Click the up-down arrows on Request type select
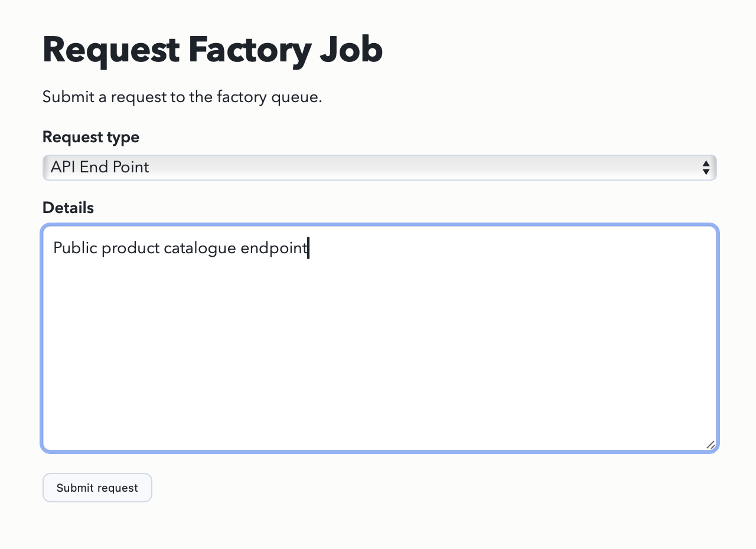 pos(706,168)
